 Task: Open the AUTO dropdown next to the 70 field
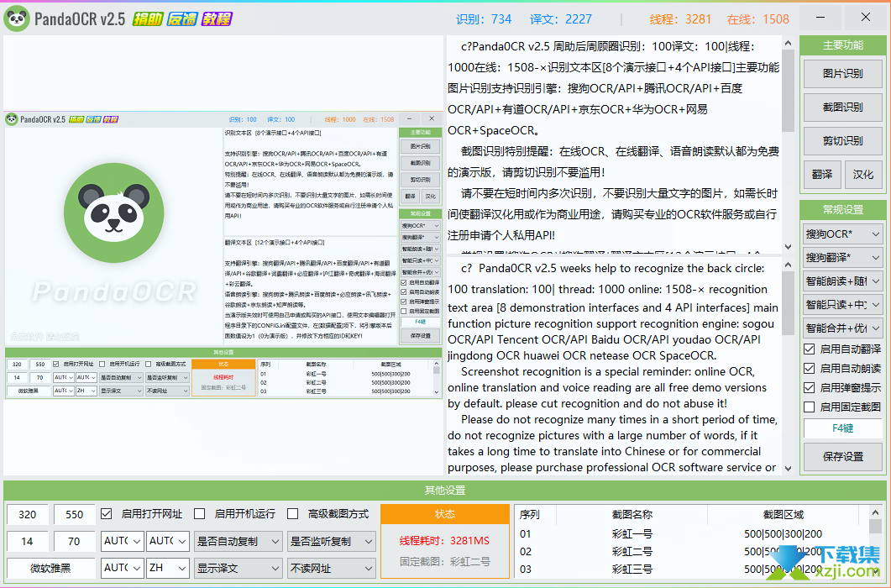coord(122,541)
